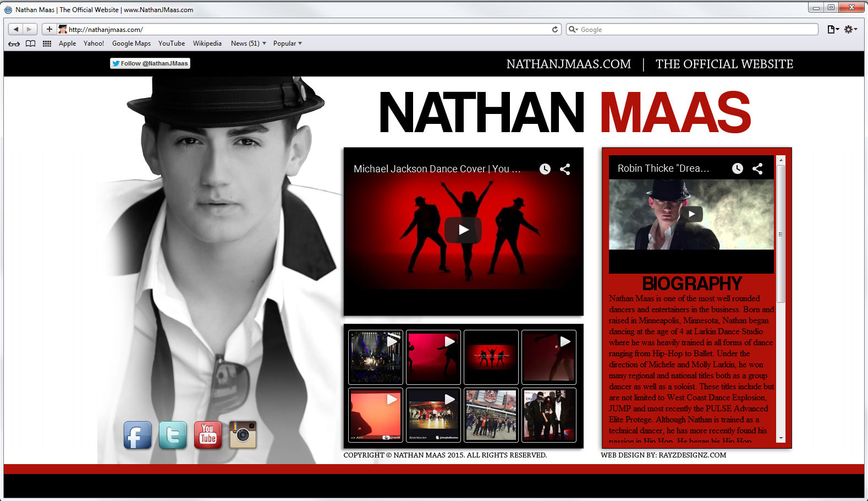
Task: Open the browser settings gear menu
Action: click(850, 30)
